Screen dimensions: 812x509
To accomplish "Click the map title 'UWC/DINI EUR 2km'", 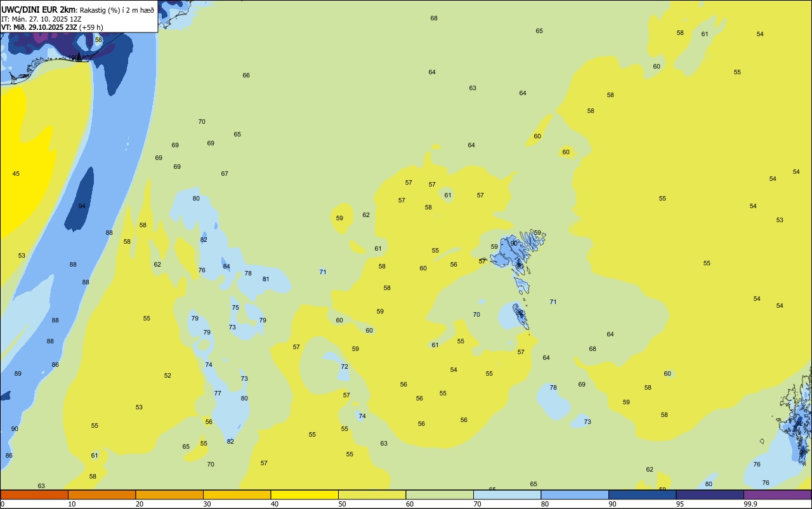I will [x=38, y=10].
